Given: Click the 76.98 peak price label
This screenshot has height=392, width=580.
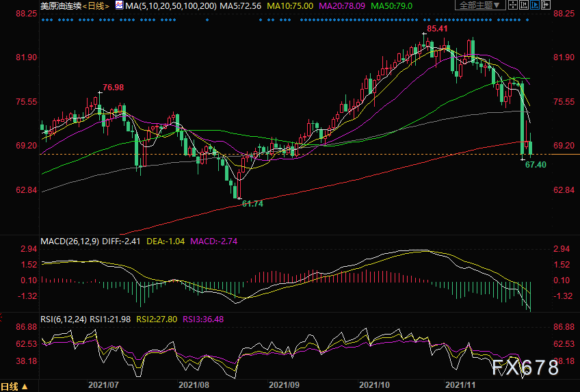Looking at the screenshot, I should (x=113, y=88).
